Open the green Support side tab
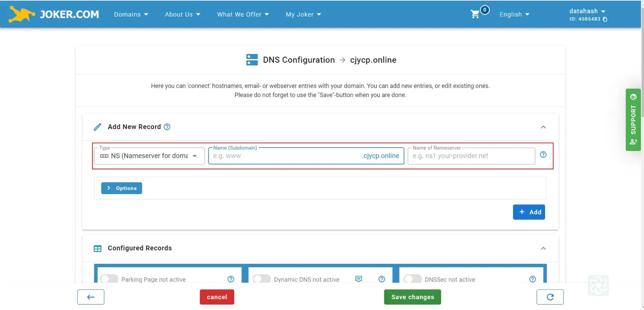This screenshot has height=310, width=644. coord(633,120)
